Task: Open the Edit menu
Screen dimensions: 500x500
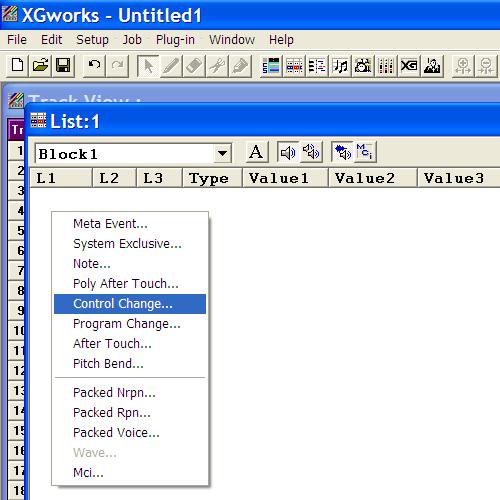Action: [x=51, y=40]
